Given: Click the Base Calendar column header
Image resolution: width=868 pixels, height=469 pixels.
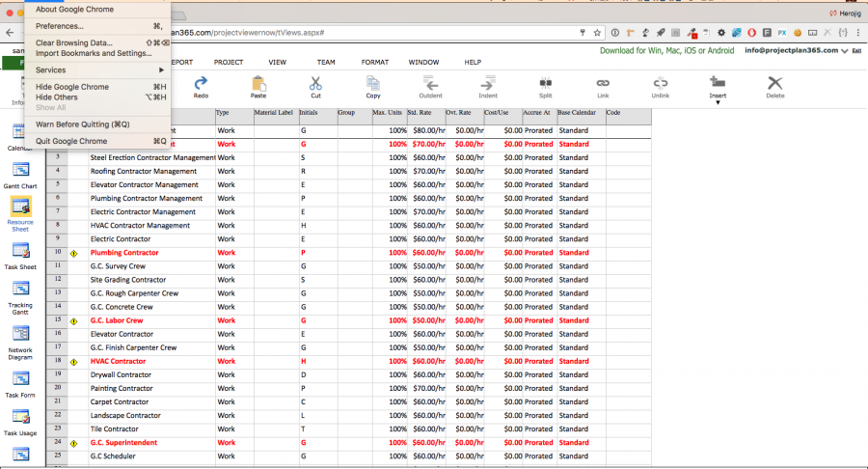Looking at the screenshot, I should pyautogui.click(x=581, y=116).
